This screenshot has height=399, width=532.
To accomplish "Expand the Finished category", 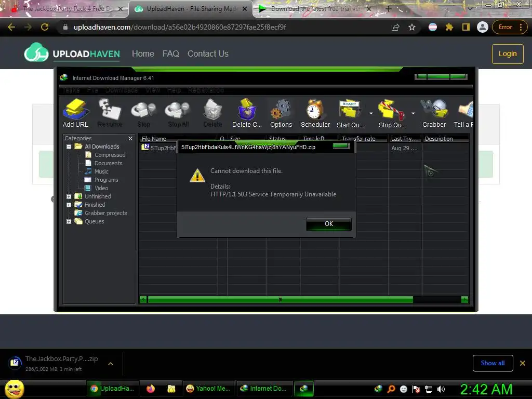I will pos(69,205).
